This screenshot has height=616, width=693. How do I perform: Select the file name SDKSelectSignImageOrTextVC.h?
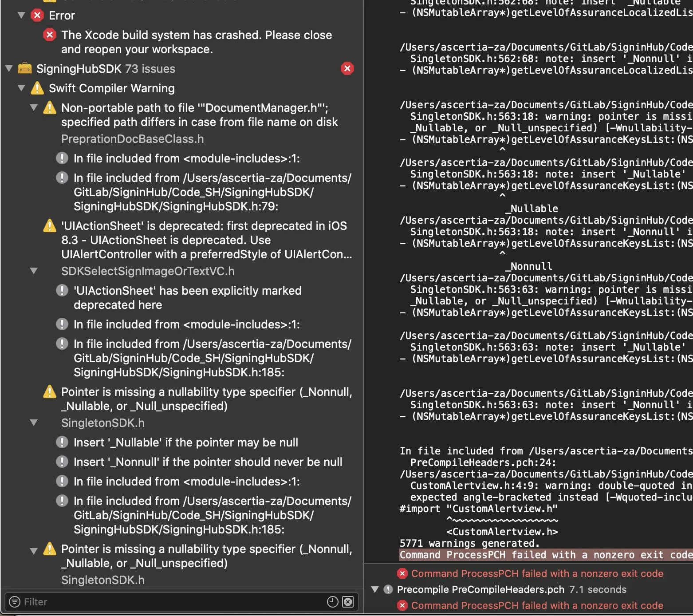(x=148, y=271)
